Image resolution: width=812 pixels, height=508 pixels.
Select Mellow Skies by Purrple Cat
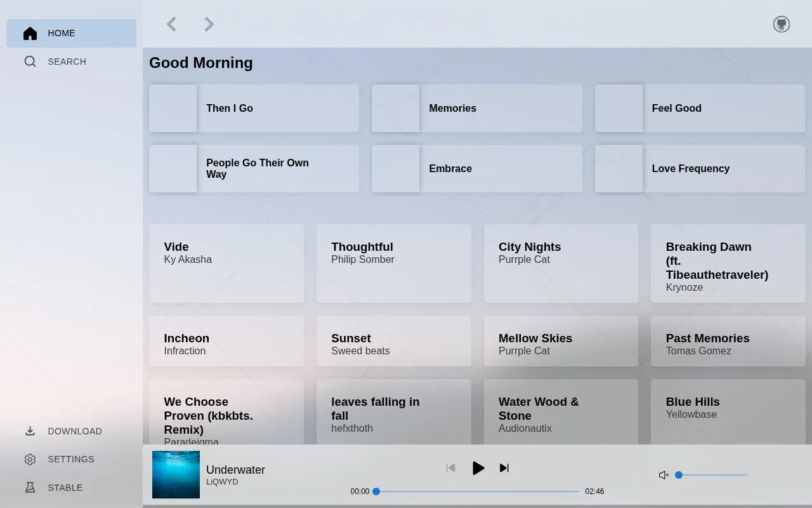[x=561, y=341]
